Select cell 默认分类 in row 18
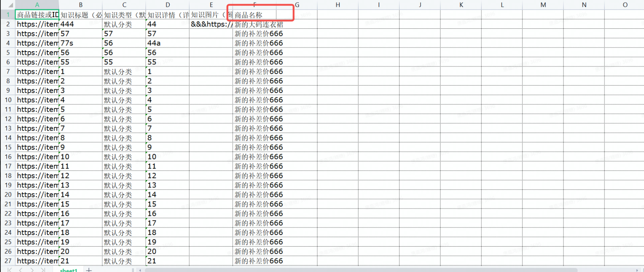Screen dimensions: 644x272 pyautogui.click(x=124, y=176)
